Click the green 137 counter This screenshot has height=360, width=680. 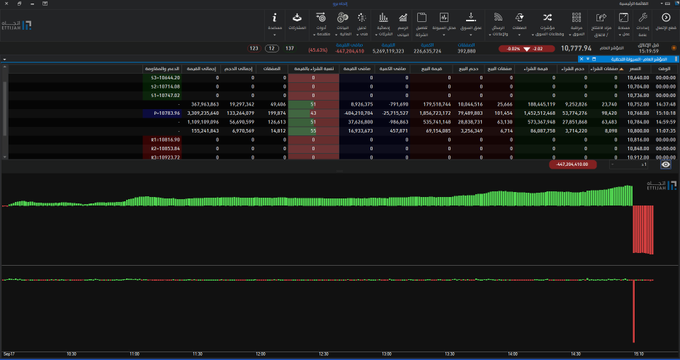(290, 49)
